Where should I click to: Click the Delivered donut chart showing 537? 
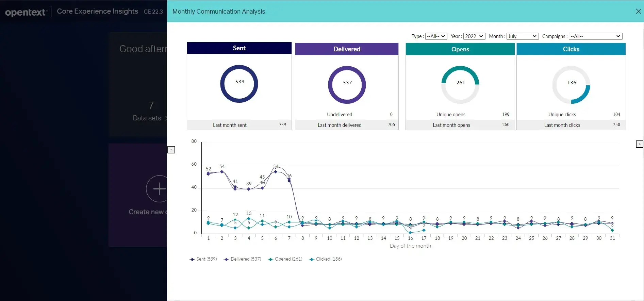coord(347,85)
